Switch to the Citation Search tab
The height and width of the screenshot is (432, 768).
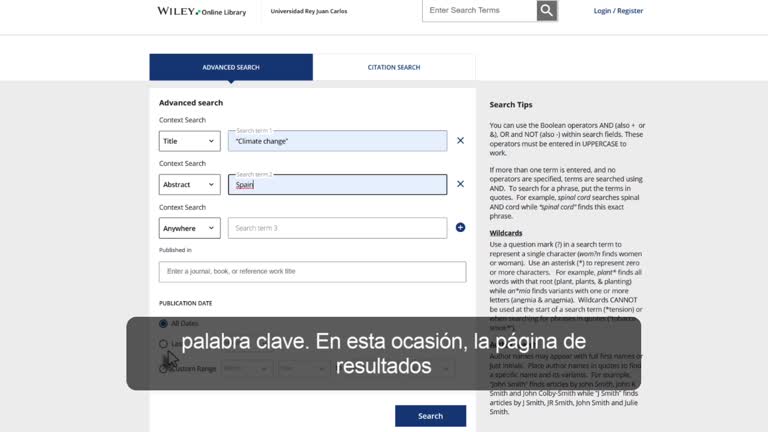[394, 67]
